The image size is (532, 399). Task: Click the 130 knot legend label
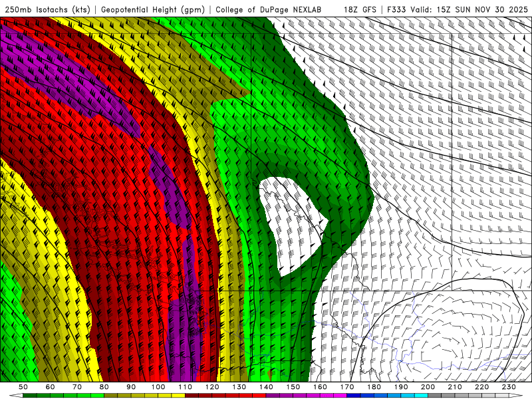(239, 387)
